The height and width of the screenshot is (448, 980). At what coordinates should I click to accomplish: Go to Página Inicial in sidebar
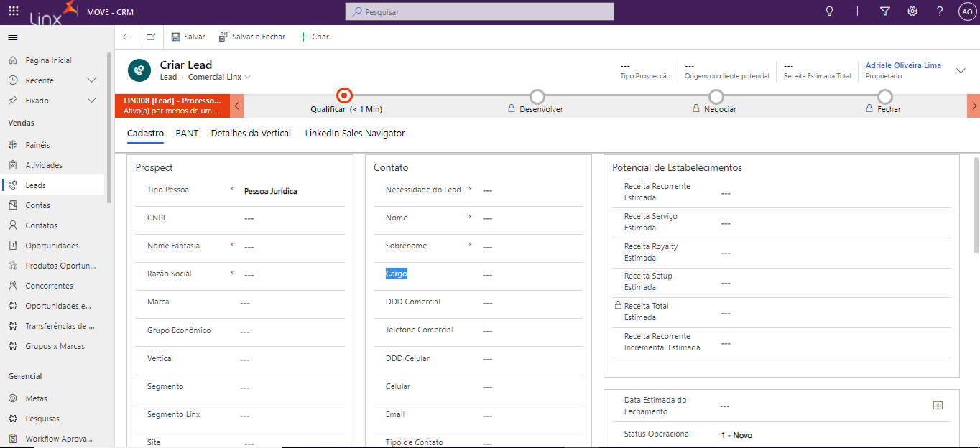coord(48,60)
